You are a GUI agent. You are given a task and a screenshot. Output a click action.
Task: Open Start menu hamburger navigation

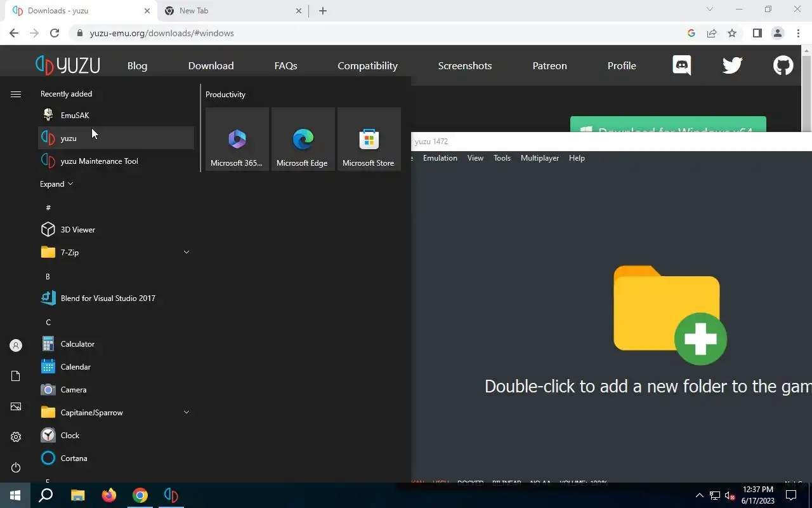point(16,94)
